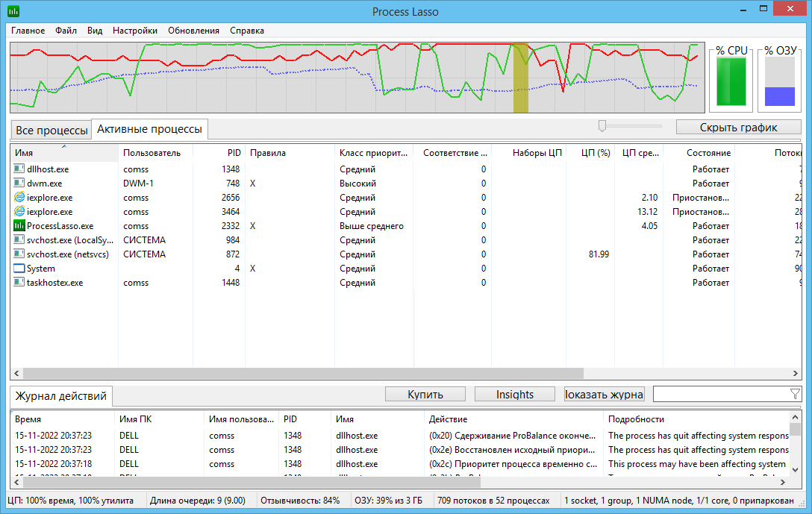Click the Internet Explorer icon for PID 2656
This screenshot has height=514, width=812.
19,197
